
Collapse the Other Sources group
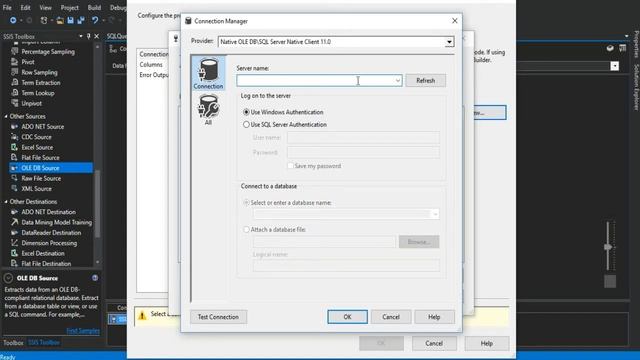click(x=6, y=116)
